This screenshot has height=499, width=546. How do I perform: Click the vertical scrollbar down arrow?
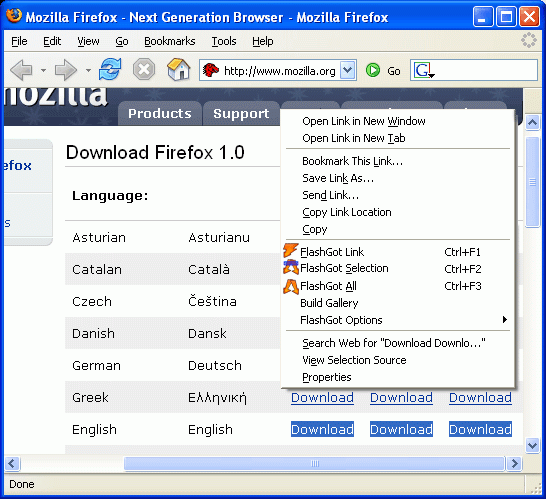pos(532,445)
